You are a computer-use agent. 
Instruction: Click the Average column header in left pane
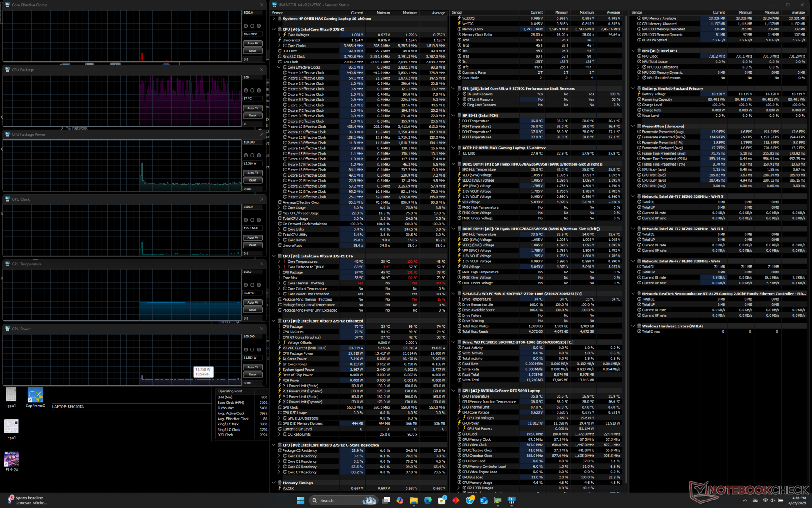click(438, 13)
